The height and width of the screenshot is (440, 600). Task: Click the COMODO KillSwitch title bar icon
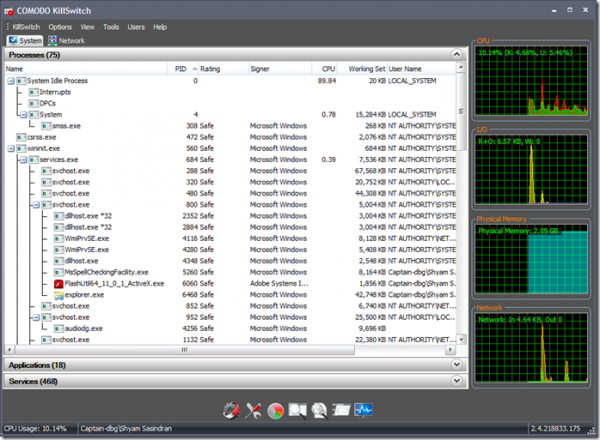[8, 11]
